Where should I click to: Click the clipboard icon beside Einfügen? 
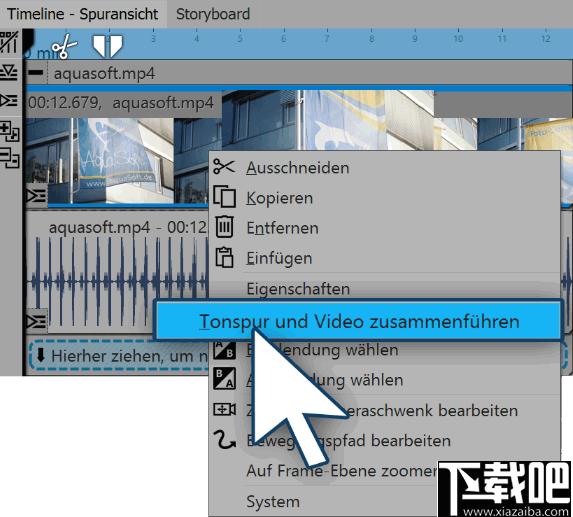[224, 257]
